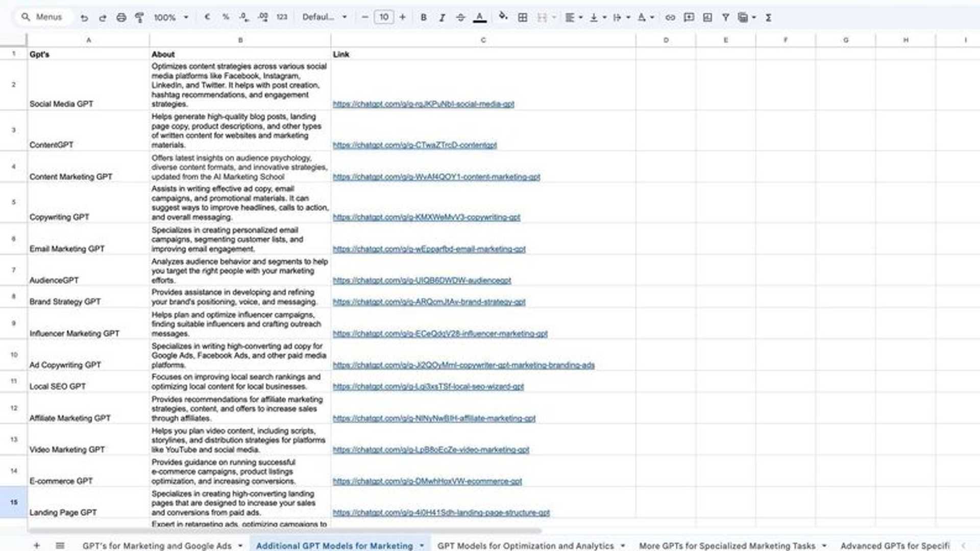Open the functions sigma icon

coord(768,17)
